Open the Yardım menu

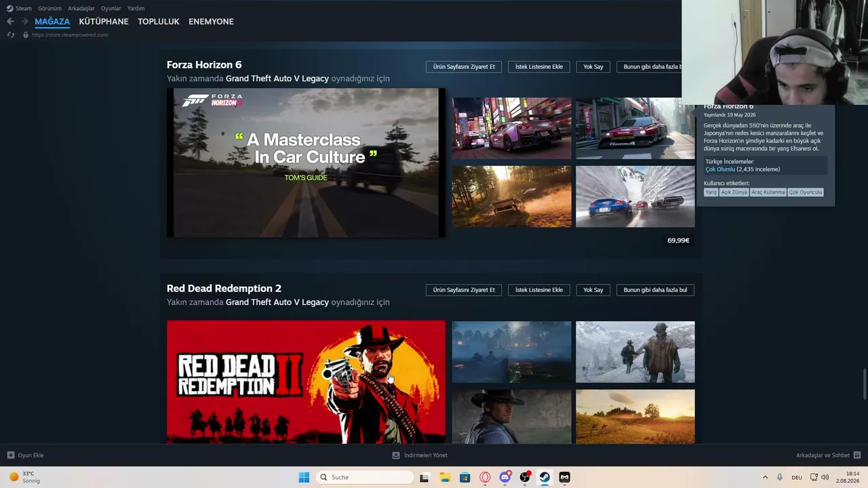pyautogui.click(x=136, y=8)
